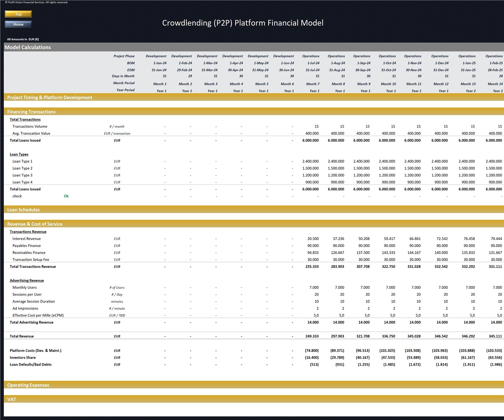This screenshot has height=420, width=504.
Task: Click the # / month unit label
Action: [x=117, y=127]
